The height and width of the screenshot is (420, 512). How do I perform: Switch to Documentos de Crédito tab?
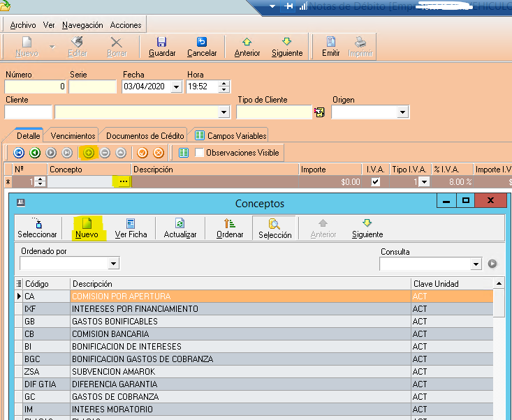(x=145, y=135)
